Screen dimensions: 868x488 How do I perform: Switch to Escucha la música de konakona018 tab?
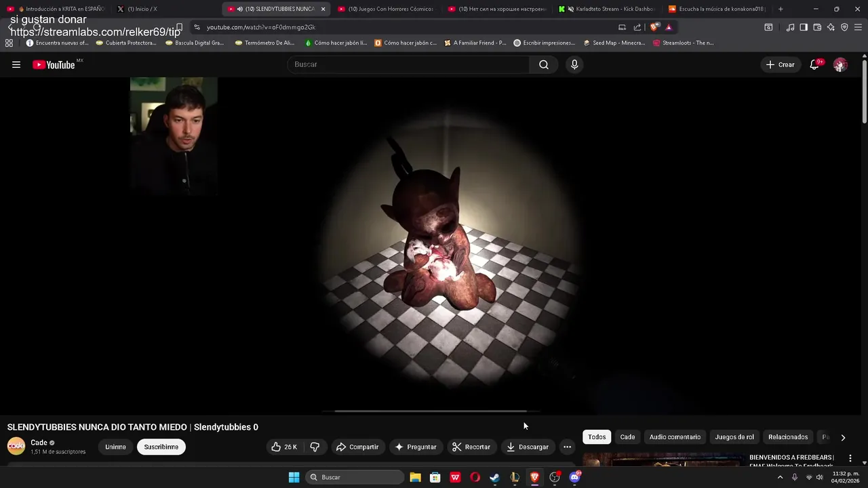coord(717,9)
